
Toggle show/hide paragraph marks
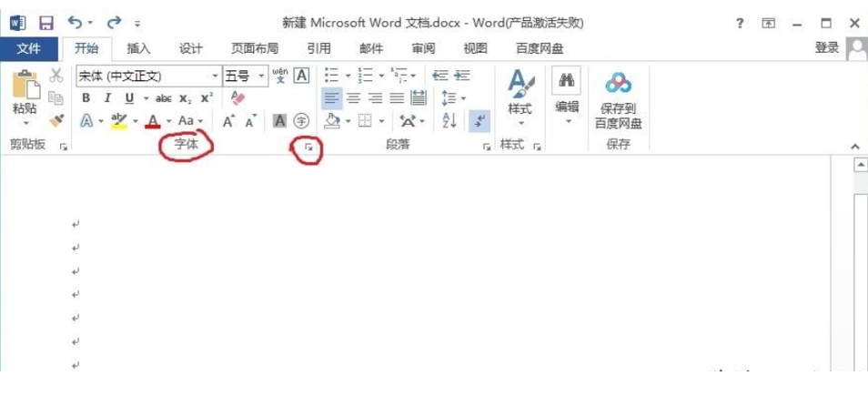(x=479, y=121)
